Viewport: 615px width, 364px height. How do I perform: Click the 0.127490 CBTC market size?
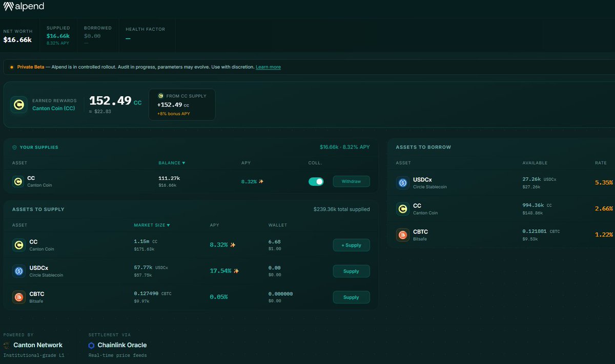coord(153,293)
